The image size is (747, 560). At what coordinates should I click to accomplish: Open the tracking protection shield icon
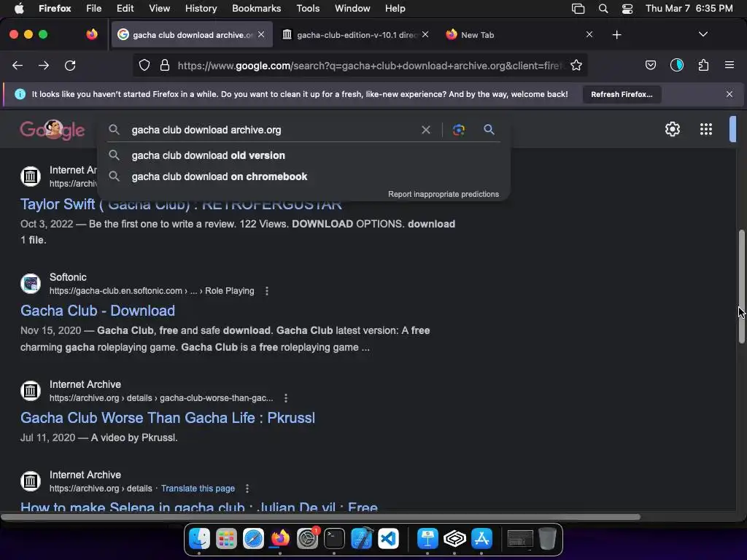pyautogui.click(x=144, y=65)
